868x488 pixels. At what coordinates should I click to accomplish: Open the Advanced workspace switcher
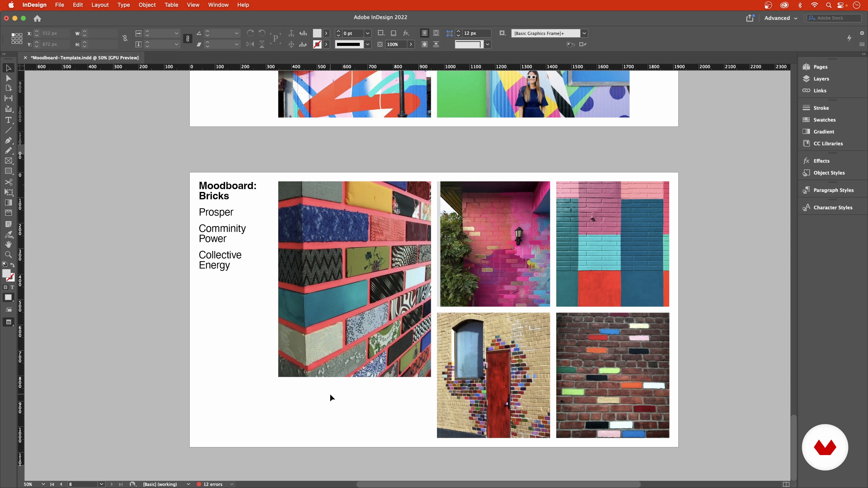click(x=781, y=18)
